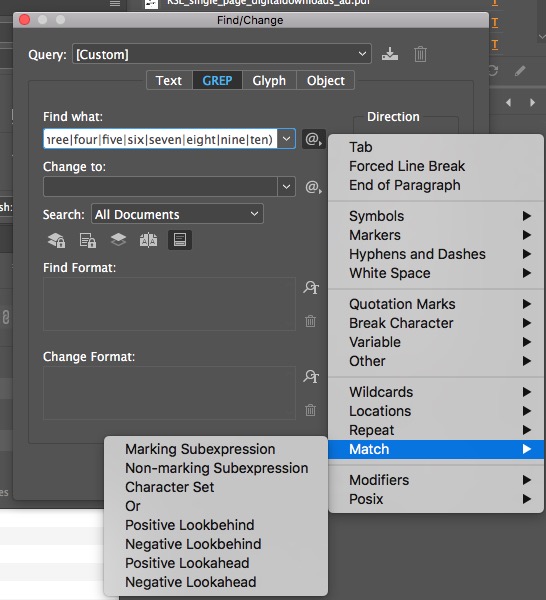Choose Character Set
Viewport: 546px width, 600px height.
[216, 487]
